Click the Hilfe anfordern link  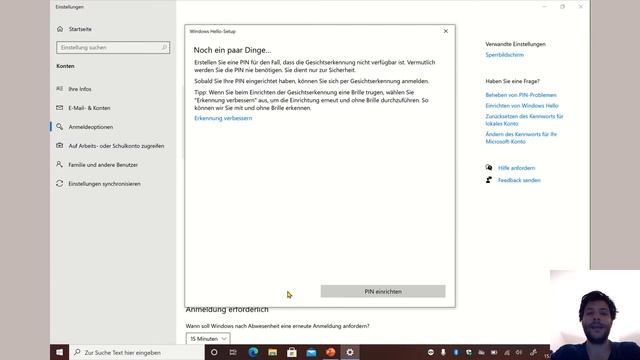(x=516, y=168)
